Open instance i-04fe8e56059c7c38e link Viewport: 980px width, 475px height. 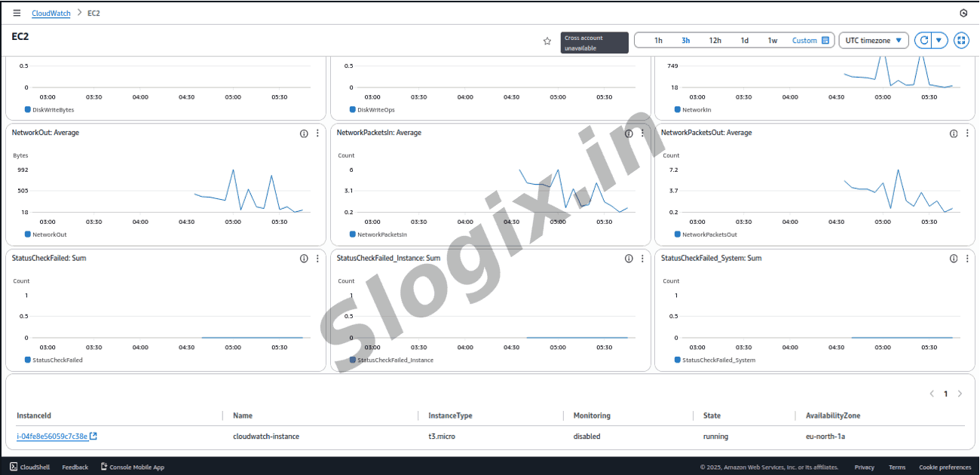52,437
